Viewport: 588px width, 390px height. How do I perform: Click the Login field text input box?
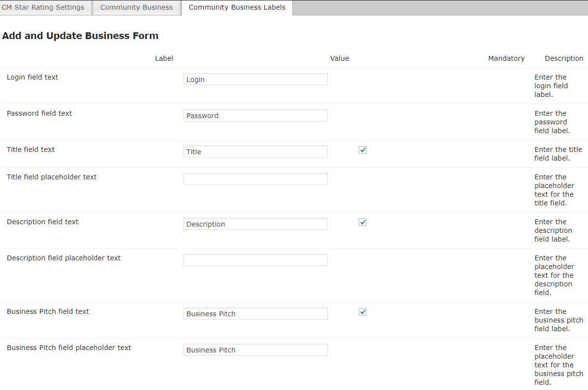tap(255, 80)
